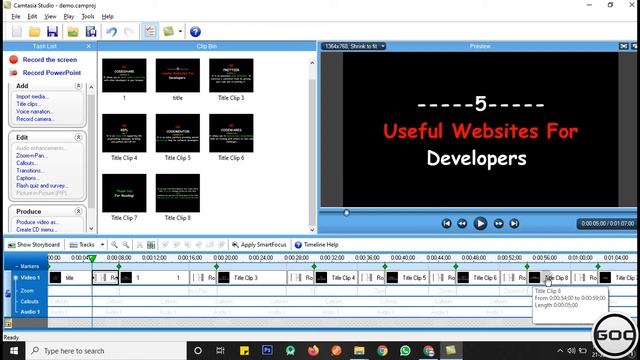The image size is (640, 360).
Task: Click the Voice narration link
Action: (35, 111)
